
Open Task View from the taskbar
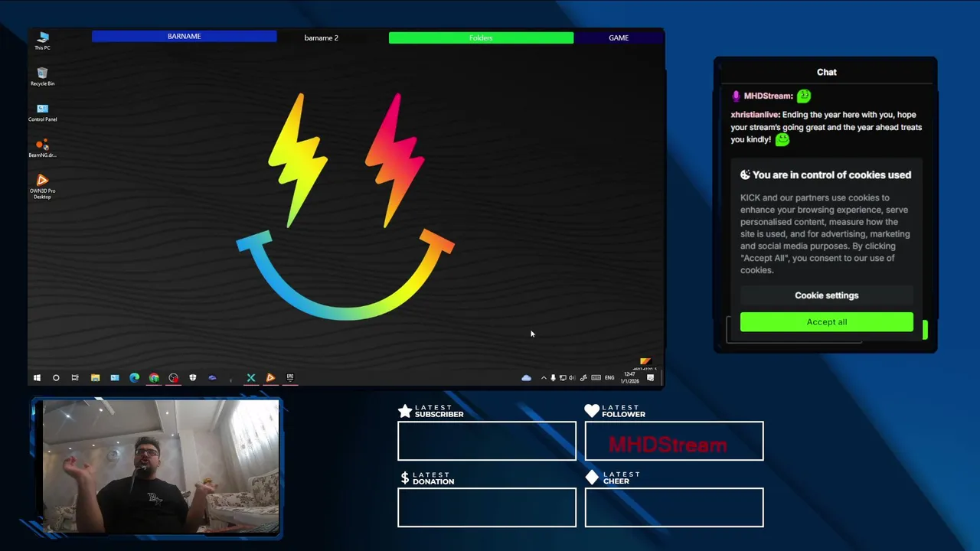pos(75,378)
